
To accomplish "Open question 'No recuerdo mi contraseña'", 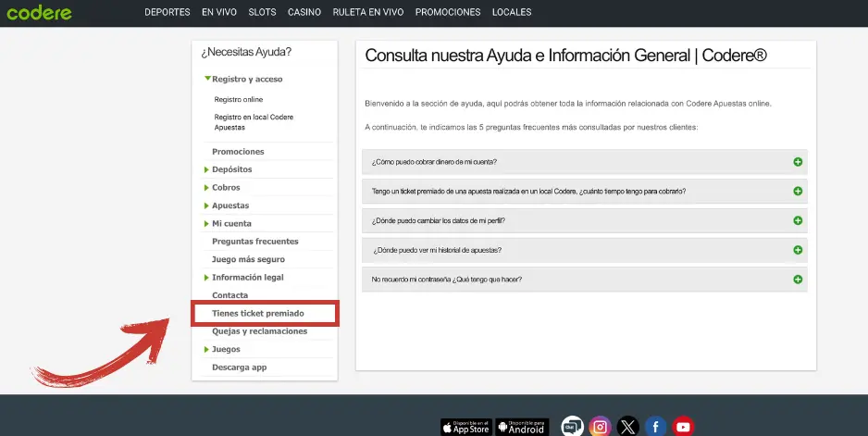I will click(x=585, y=280).
